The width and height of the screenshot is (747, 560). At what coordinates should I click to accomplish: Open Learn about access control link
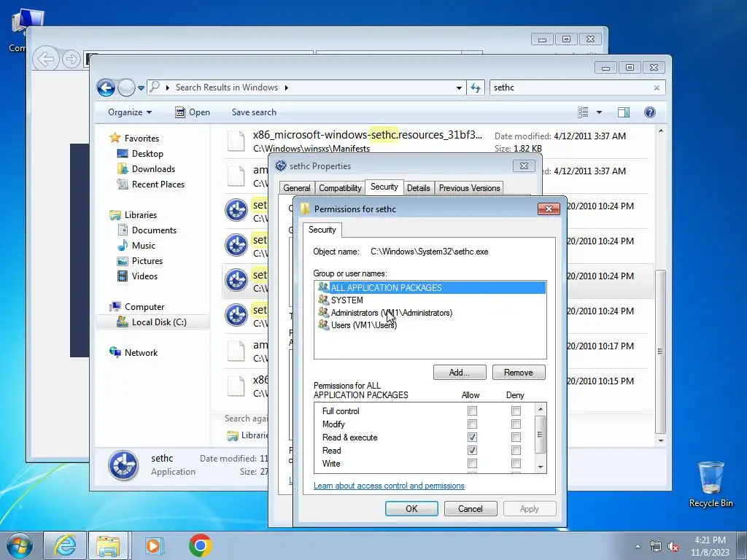coord(389,486)
